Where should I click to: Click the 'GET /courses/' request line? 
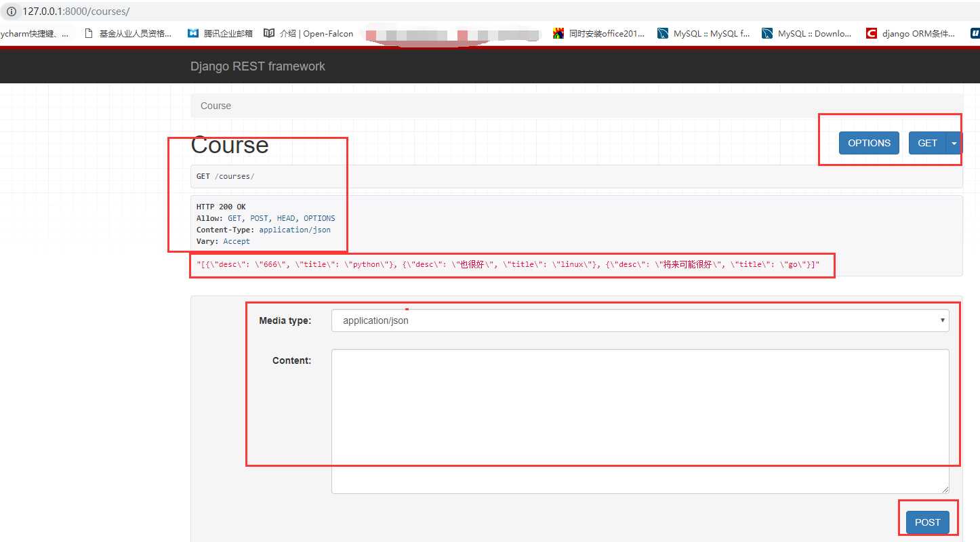(225, 176)
